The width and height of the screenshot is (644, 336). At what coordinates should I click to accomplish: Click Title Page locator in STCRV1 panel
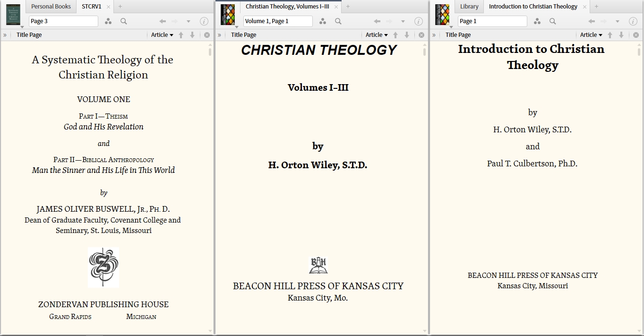coord(29,35)
